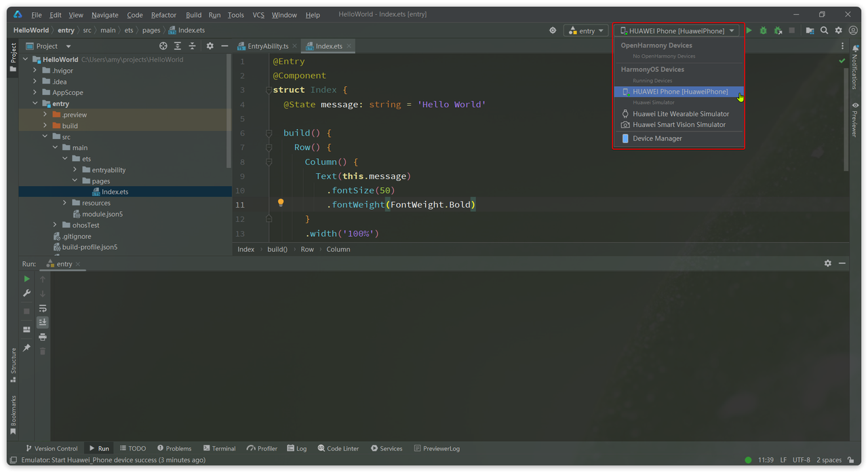The height and width of the screenshot is (473, 868).
Task: Click the yellow light bulb intention icon
Action: [x=280, y=203]
